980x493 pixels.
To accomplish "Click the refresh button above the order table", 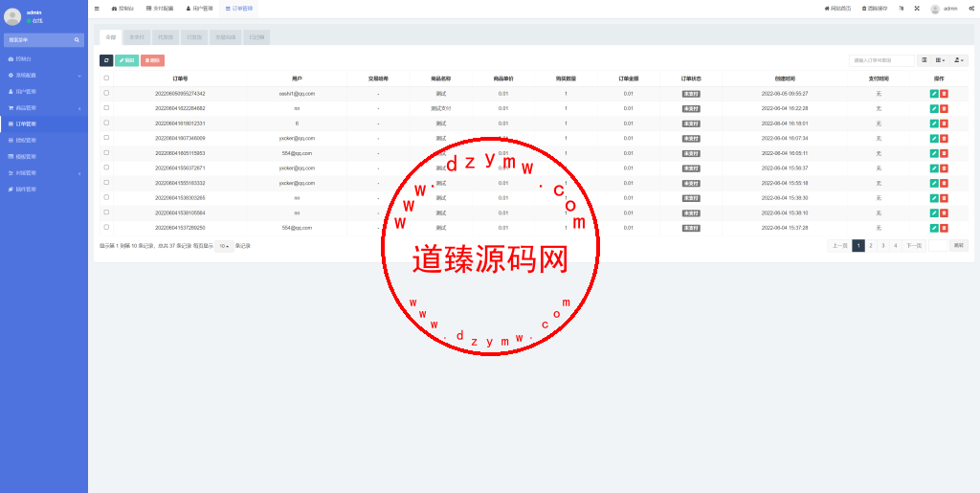I will [106, 60].
